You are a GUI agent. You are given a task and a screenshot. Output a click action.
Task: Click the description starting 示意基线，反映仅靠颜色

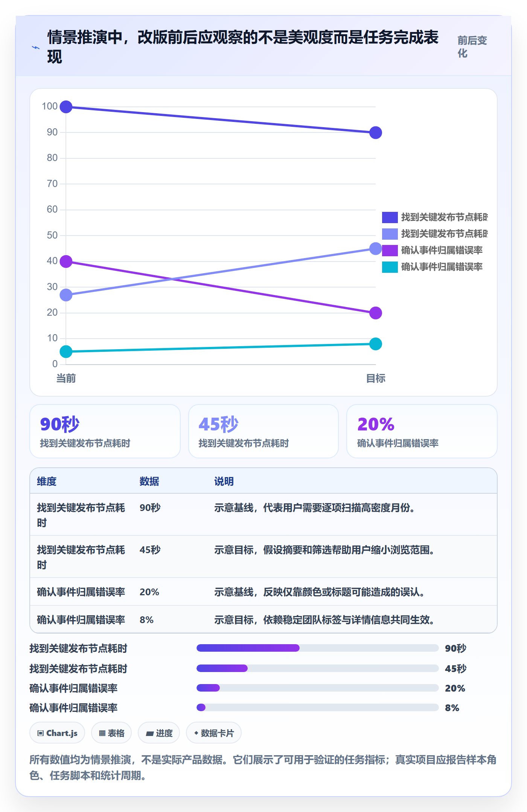pos(320,592)
